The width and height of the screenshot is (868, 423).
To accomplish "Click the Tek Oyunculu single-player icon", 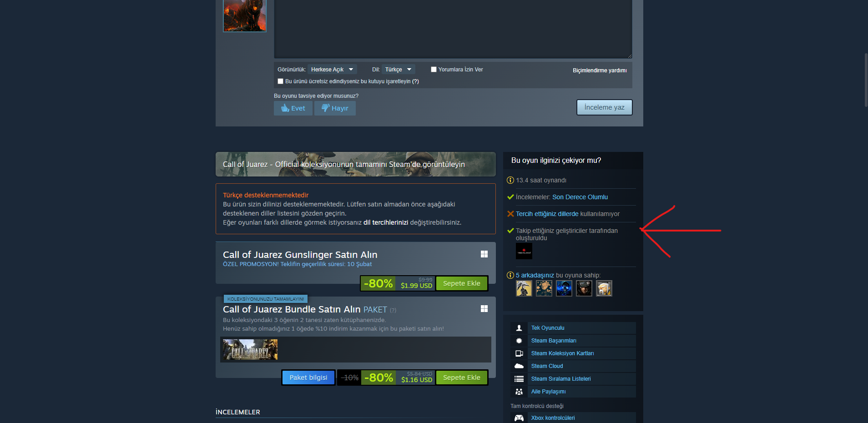I will point(519,328).
